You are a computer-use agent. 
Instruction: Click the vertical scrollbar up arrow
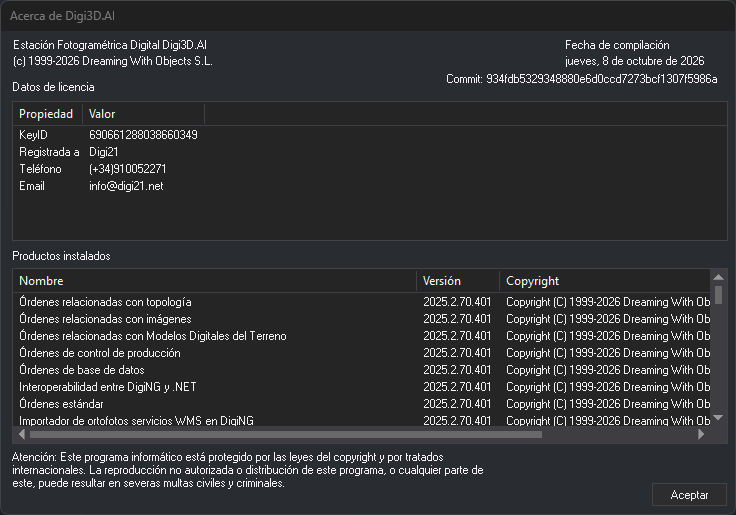point(719,277)
